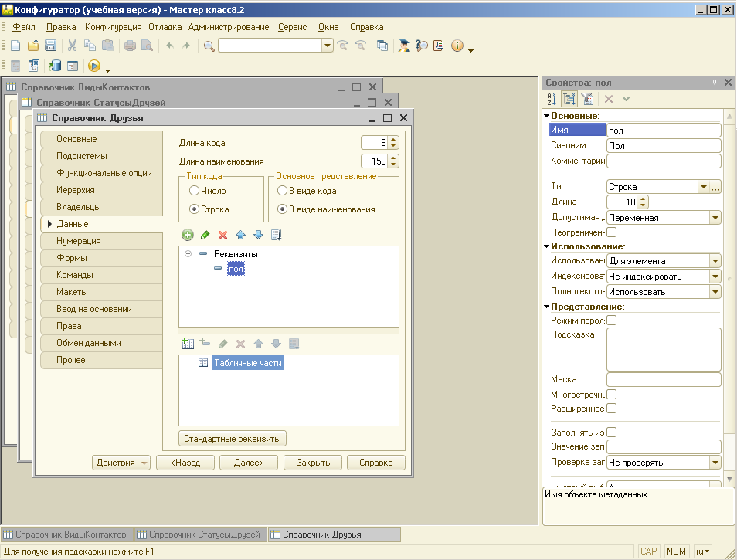Image resolution: width=737 pixels, height=560 pixels.
Task: Click the update database configuration icon
Action: pos(55,66)
